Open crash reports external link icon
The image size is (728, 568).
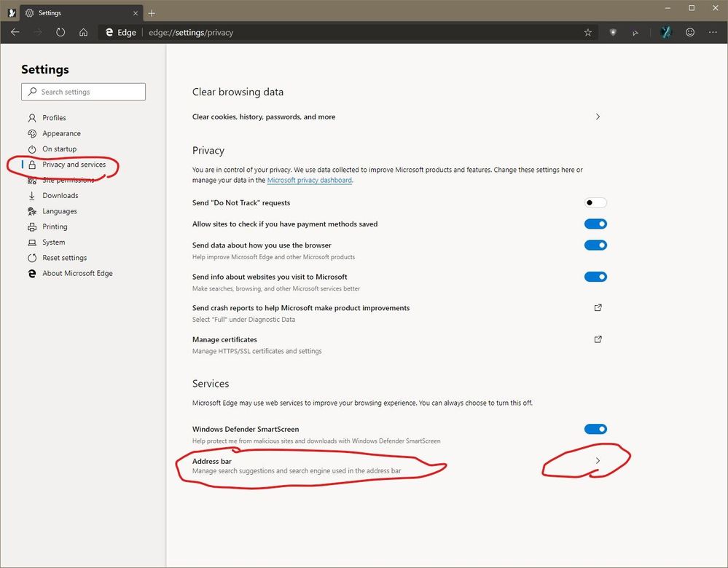coord(598,307)
